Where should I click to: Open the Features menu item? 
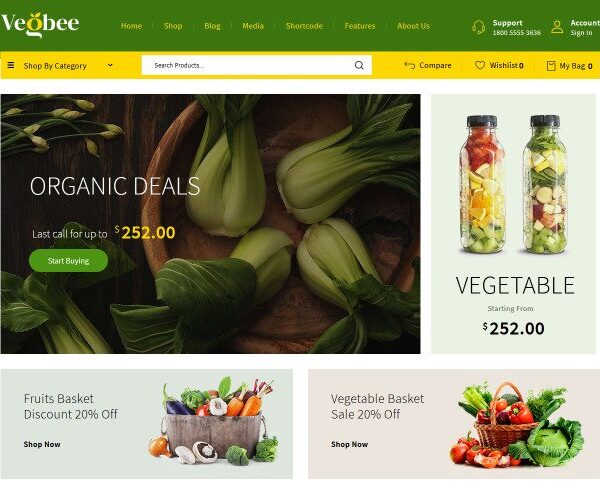[360, 26]
